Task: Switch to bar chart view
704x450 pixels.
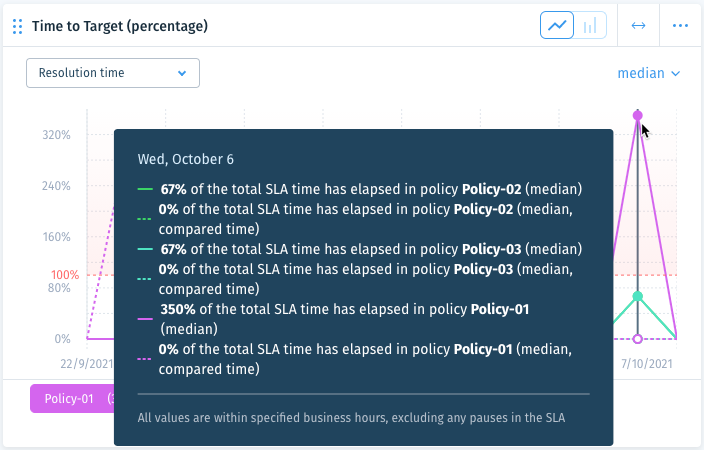Action: point(590,25)
